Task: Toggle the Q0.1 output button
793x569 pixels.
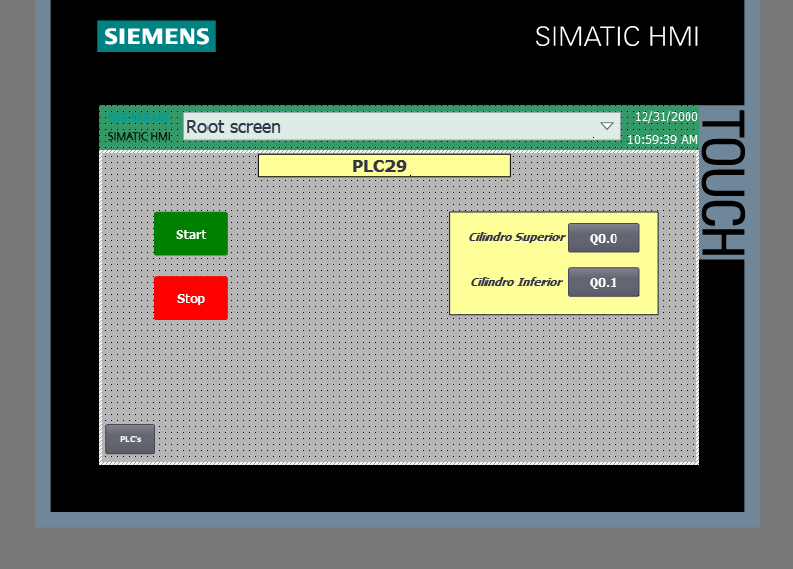Action: click(603, 282)
